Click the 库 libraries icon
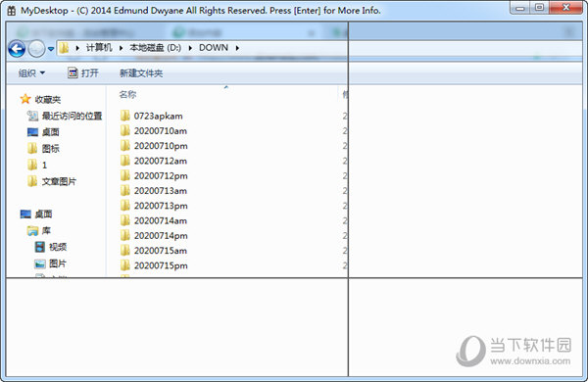 [x=32, y=230]
